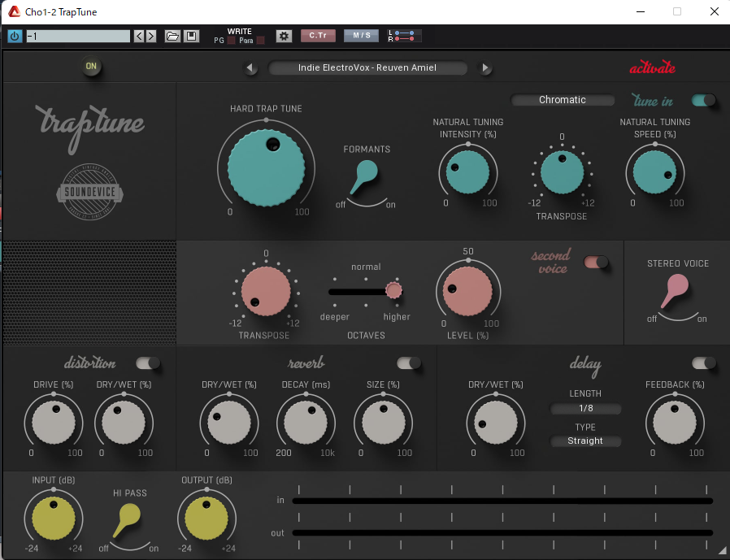
Task: Click the Input dB knob
Action: click(54, 518)
